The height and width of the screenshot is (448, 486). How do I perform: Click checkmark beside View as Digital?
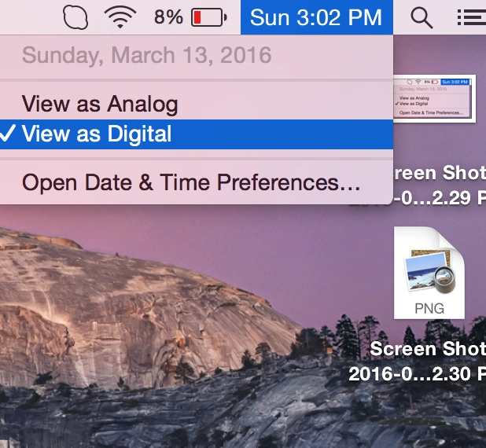[x=9, y=134]
